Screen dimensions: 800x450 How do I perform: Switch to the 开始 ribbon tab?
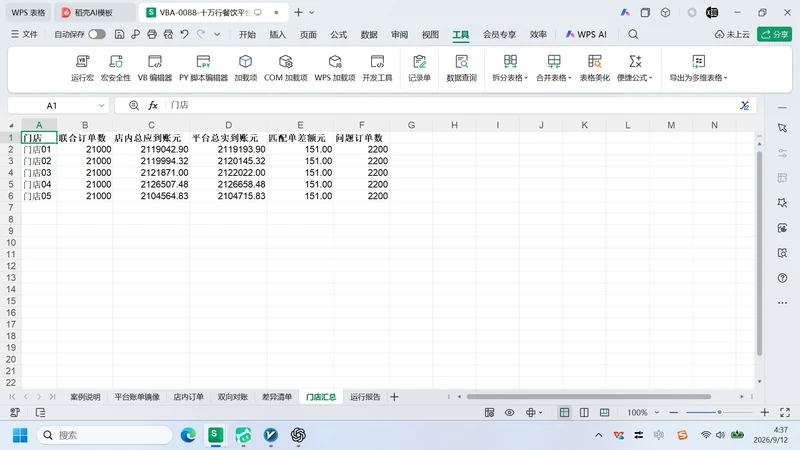coord(247,34)
